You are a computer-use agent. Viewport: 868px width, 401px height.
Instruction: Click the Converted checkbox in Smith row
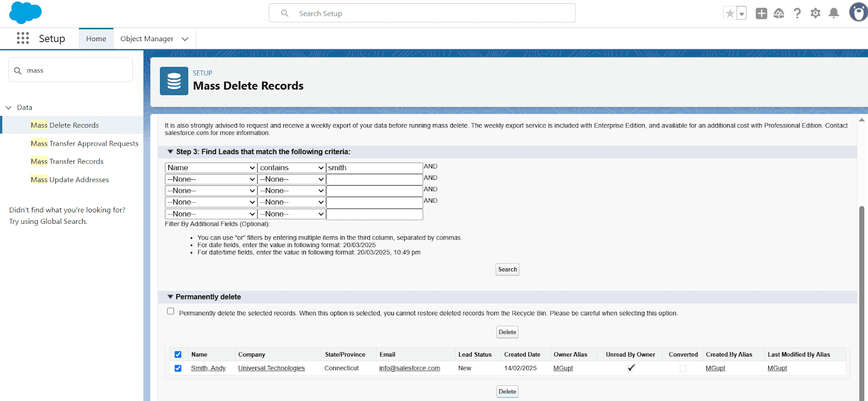point(683,368)
